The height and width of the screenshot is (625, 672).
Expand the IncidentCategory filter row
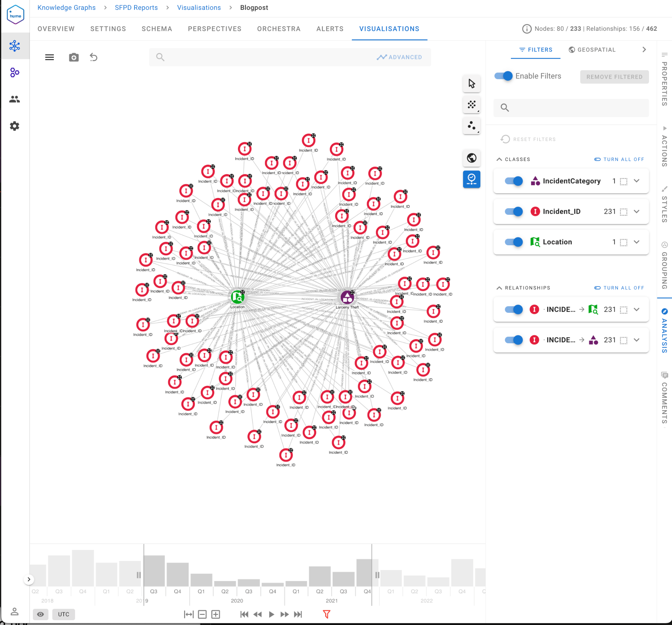point(637,181)
